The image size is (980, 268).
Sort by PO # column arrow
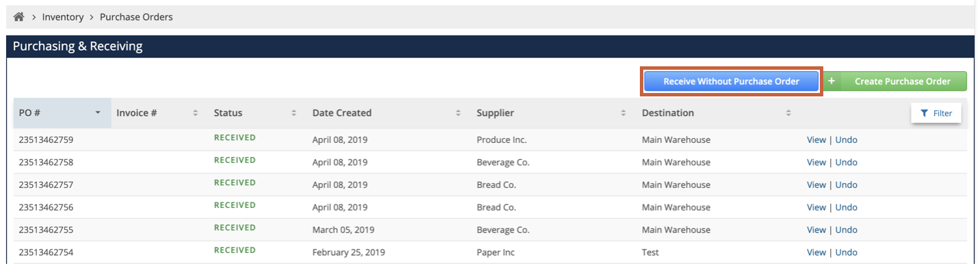coord(98,113)
